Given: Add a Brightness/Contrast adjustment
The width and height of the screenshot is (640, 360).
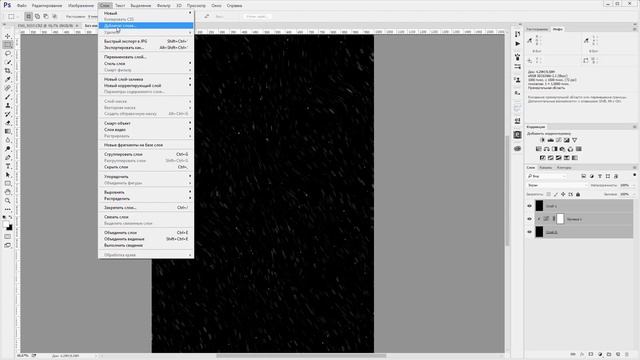Looking at the screenshot, I should [542, 140].
